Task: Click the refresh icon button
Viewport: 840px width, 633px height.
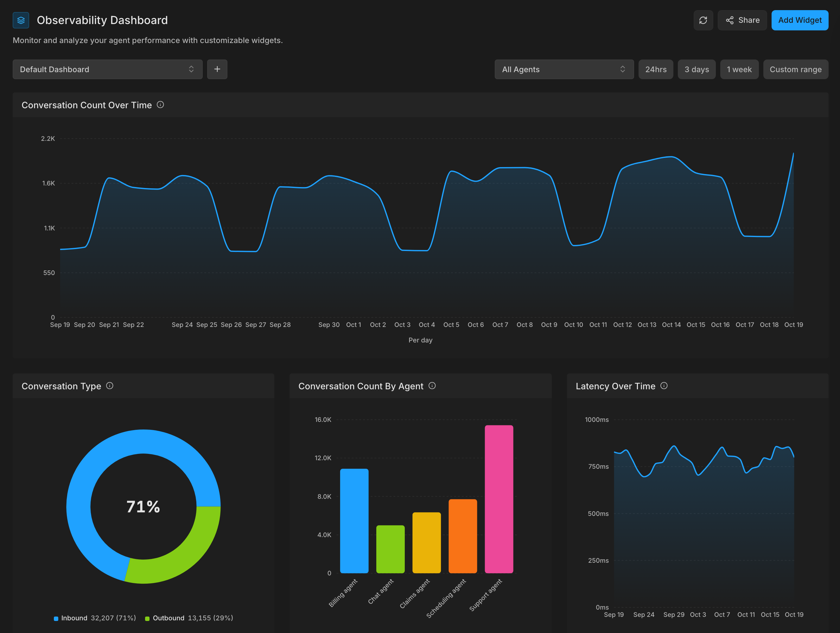Action: pos(703,20)
